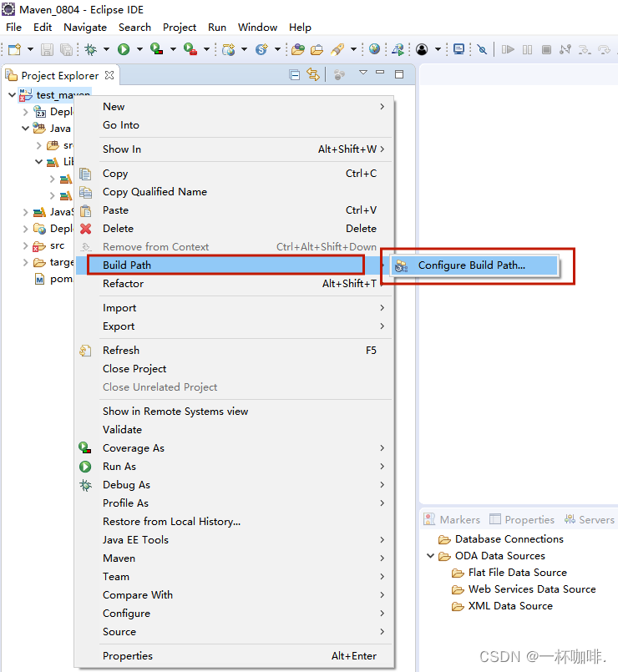Choose Properties at bottom of context menu

[234, 656]
